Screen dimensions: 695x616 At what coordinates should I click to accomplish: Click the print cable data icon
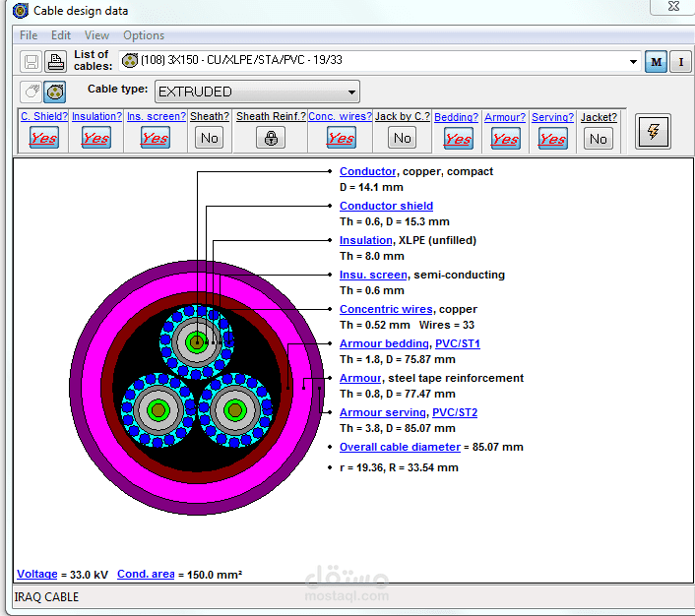[x=55, y=61]
